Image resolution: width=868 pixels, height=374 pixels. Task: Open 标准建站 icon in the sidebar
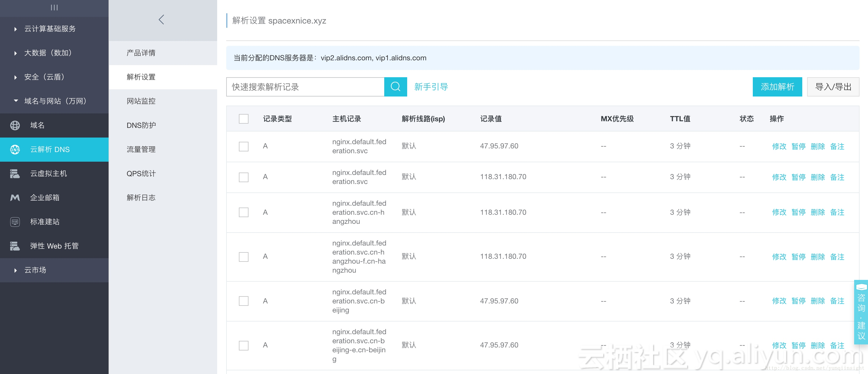point(15,222)
